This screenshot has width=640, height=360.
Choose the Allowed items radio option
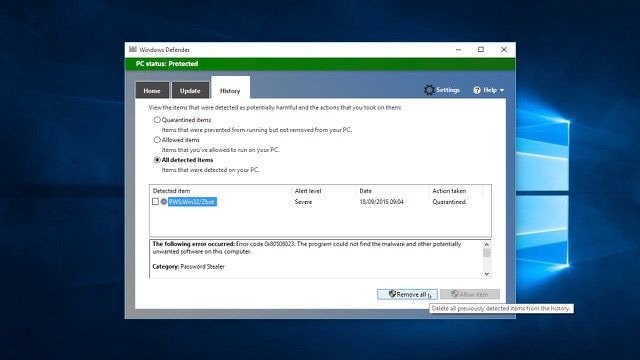157,140
